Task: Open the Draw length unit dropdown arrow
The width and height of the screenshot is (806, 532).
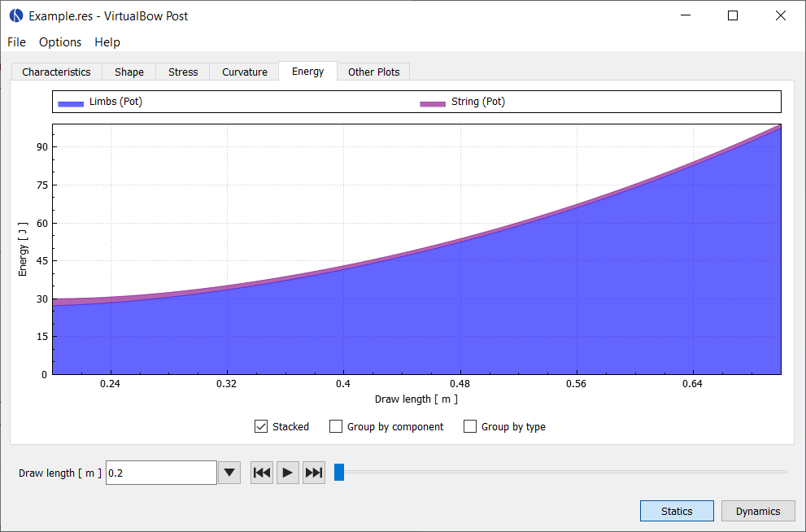Action: point(229,473)
